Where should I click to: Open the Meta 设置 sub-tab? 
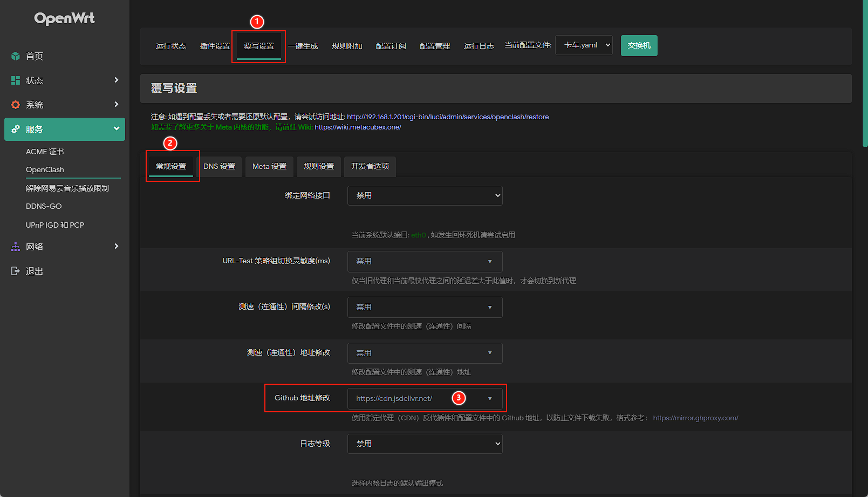pyautogui.click(x=269, y=166)
